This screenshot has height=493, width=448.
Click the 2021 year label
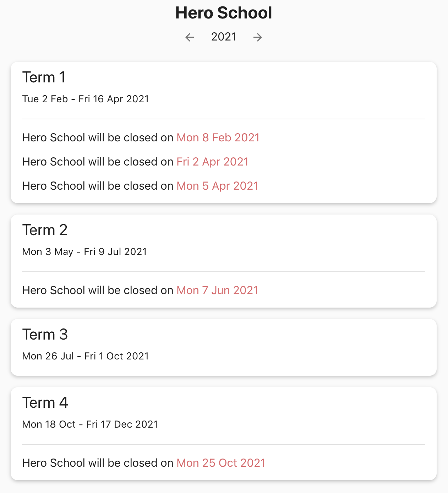click(224, 37)
